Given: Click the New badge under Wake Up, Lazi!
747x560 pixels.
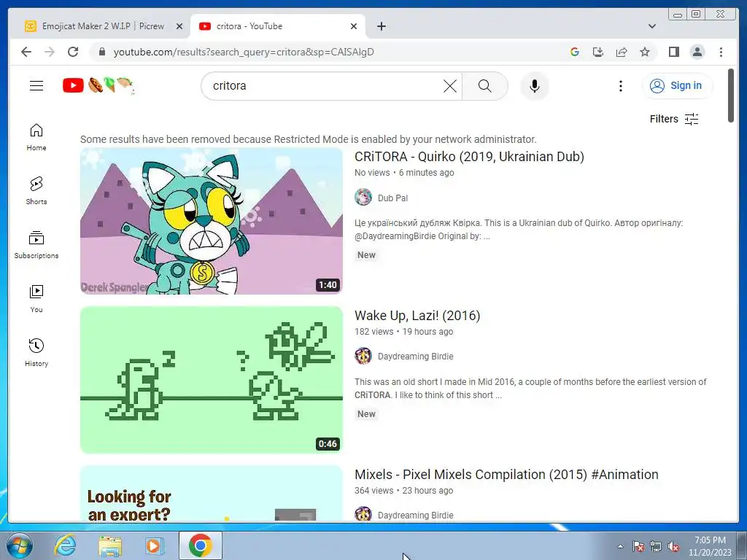Looking at the screenshot, I should click(366, 414).
